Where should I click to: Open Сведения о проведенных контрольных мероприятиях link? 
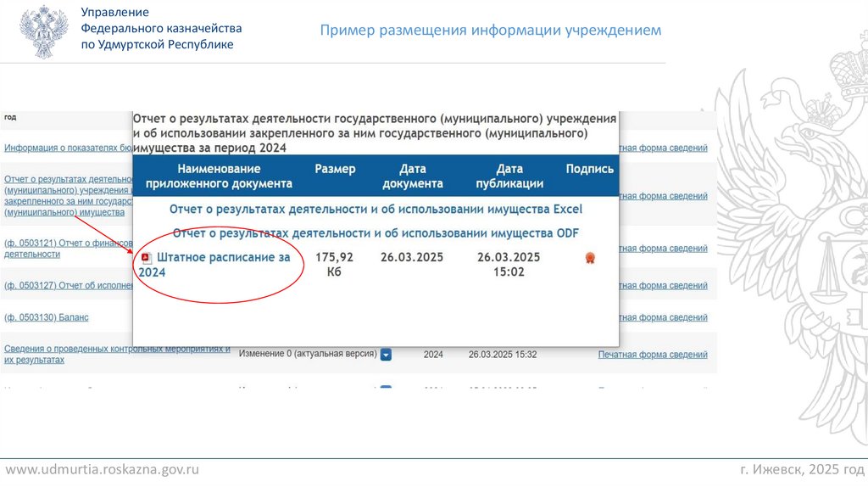click(x=117, y=354)
